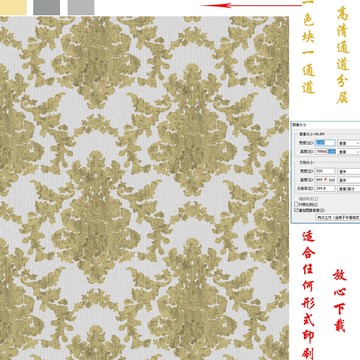Open the pixel width unit dropdown
The height and width of the screenshot is (360, 360).
coord(349,143)
